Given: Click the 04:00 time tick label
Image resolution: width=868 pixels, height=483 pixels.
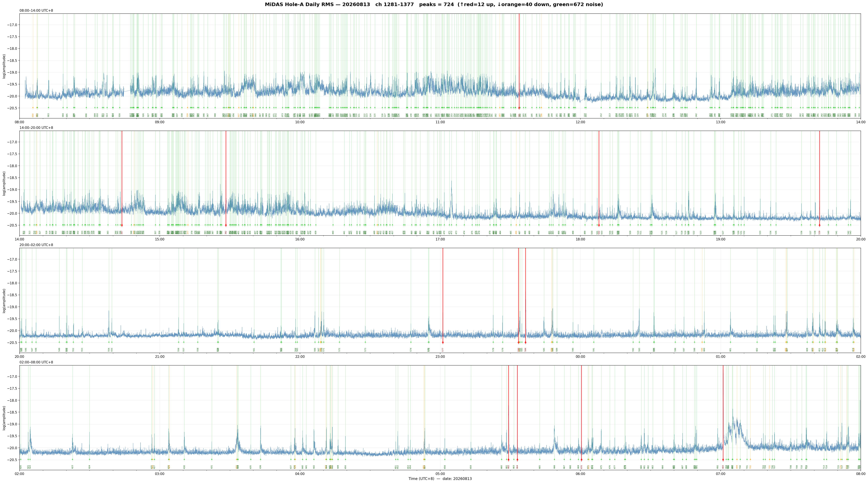Looking at the screenshot, I should (x=300, y=474).
